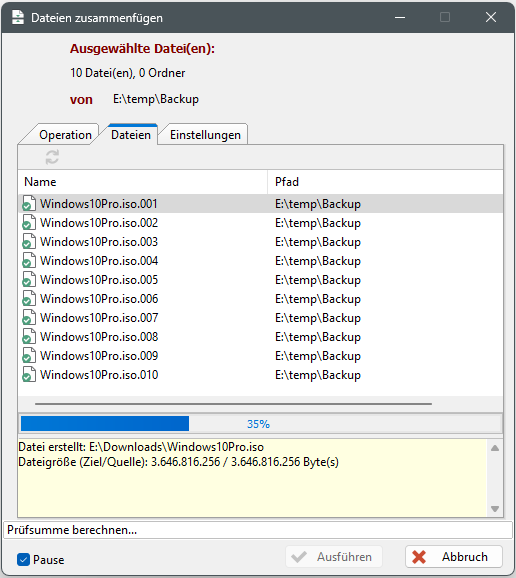Select file name Windows10Pro.iso.003
This screenshot has width=516, height=578.
pyautogui.click(x=99, y=242)
